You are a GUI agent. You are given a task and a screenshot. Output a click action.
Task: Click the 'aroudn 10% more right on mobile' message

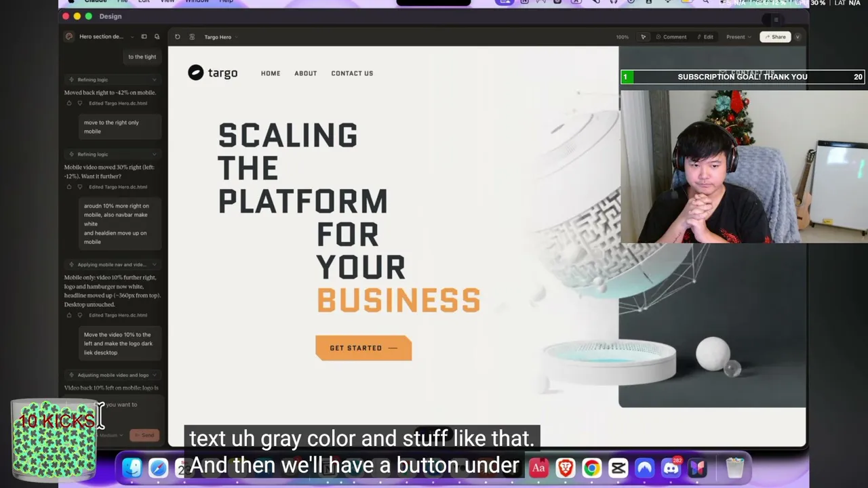pos(120,224)
